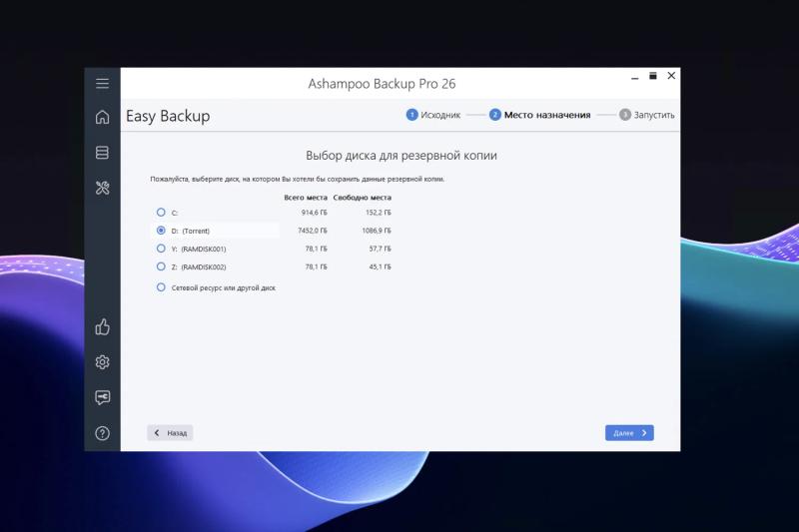The width and height of the screenshot is (799, 532).
Task: Open the support chat icon
Action: point(102,397)
